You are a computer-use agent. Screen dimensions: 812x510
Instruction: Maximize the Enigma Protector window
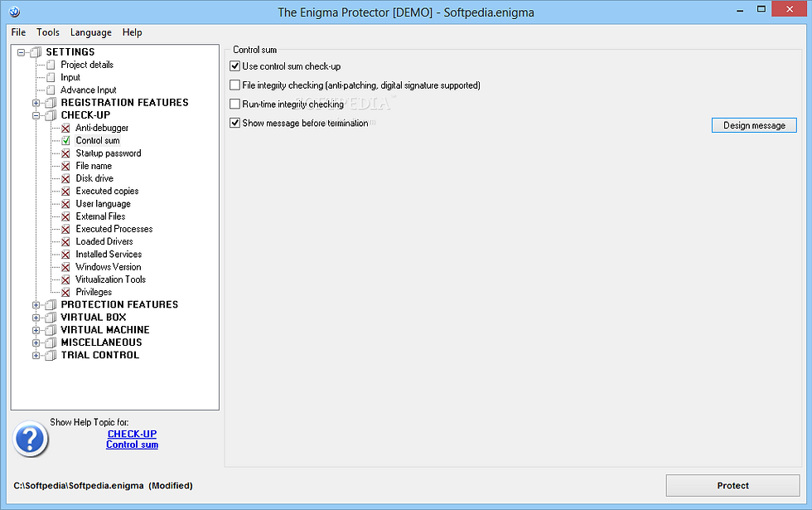pos(761,9)
